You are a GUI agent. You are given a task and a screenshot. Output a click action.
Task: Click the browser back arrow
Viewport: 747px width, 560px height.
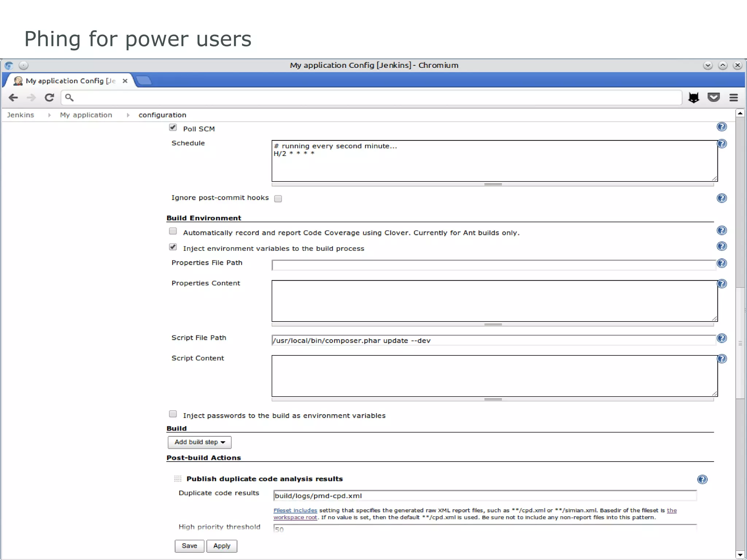(x=13, y=98)
